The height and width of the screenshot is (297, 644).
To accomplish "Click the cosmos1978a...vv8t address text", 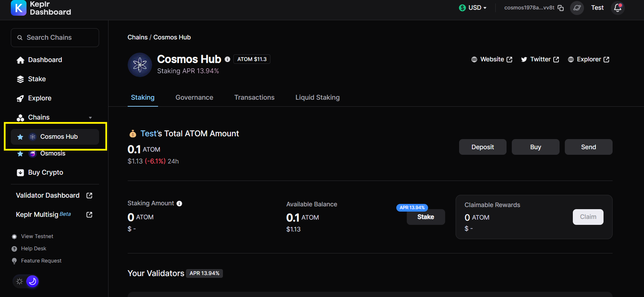I will pyautogui.click(x=529, y=8).
